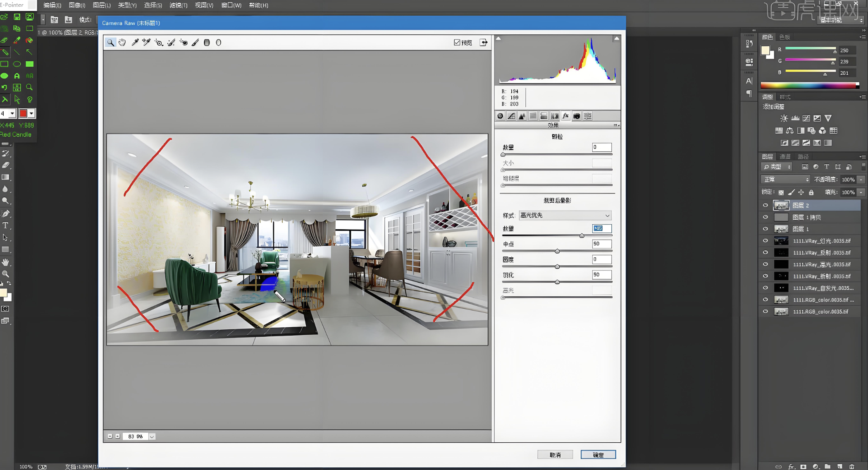The image size is (868, 470).
Task: Choose the Graduated Filter tool
Action: point(207,42)
